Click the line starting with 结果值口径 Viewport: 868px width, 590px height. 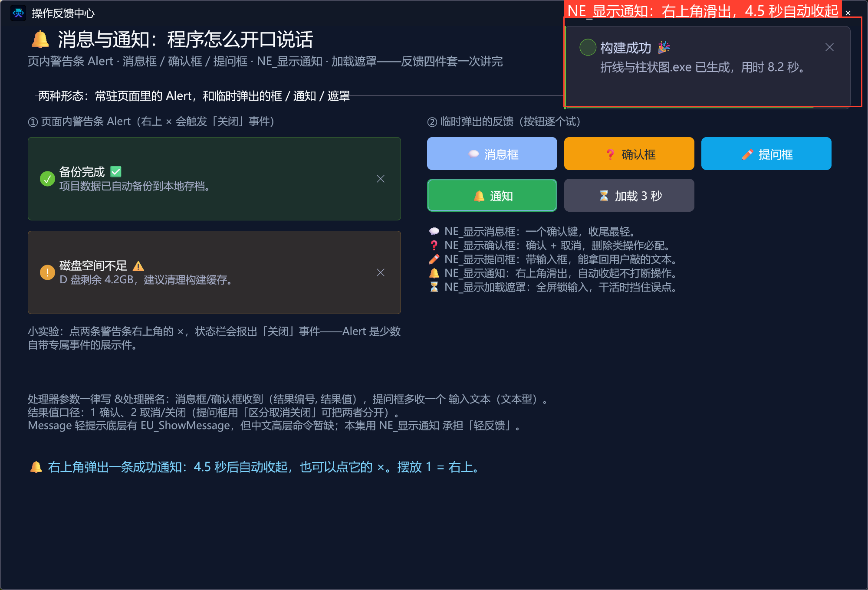[x=214, y=412]
